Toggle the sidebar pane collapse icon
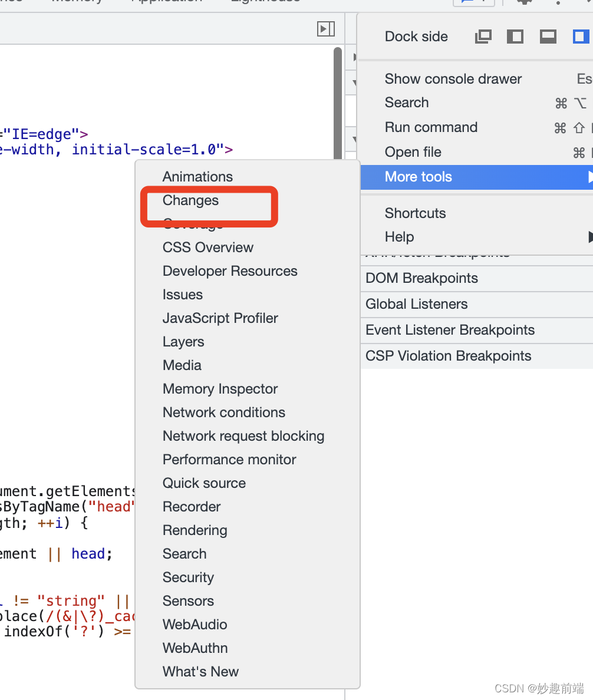The width and height of the screenshot is (593, 700). [326, 29]
